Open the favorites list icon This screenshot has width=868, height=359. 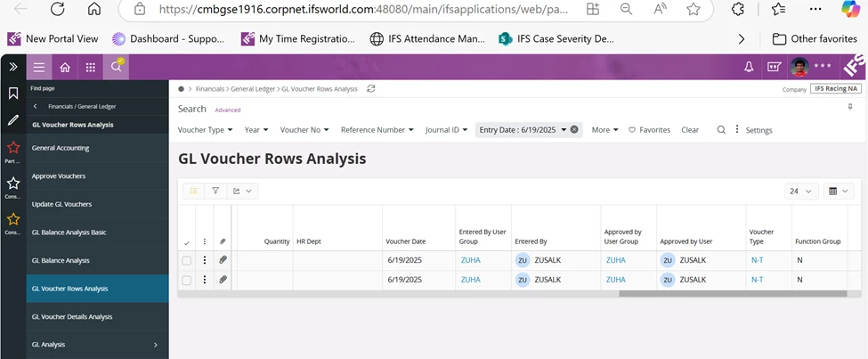tap(778, 9)
